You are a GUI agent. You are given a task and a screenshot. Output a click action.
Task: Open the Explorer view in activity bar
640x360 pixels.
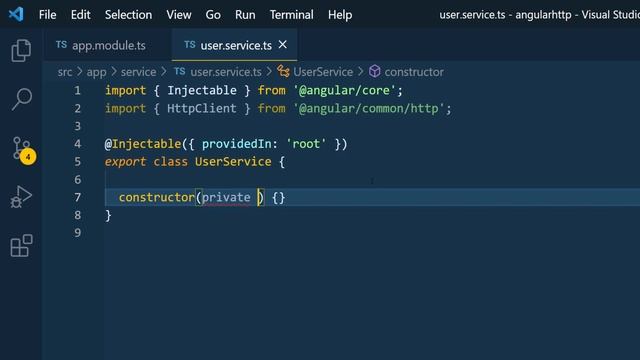tap(21, 51)
